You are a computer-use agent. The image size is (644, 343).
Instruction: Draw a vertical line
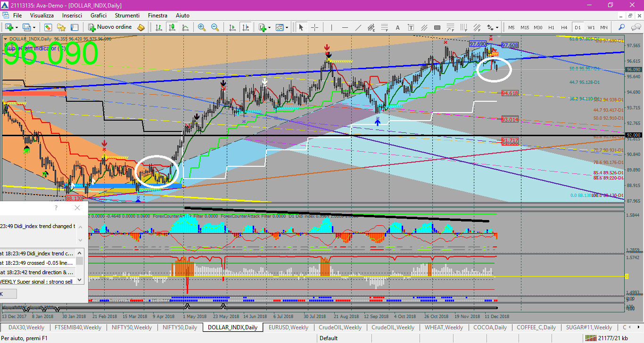pyautogui.click(x=331, y=27)
